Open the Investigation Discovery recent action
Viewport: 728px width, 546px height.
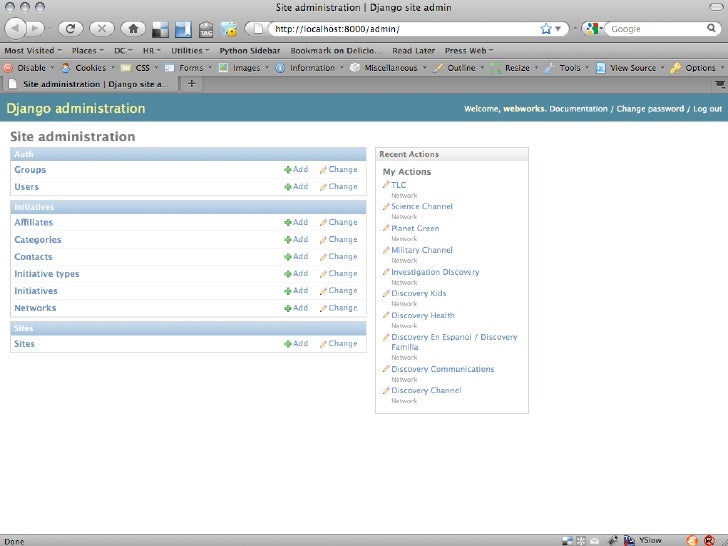pyautogui.click(x=435, y=272)
